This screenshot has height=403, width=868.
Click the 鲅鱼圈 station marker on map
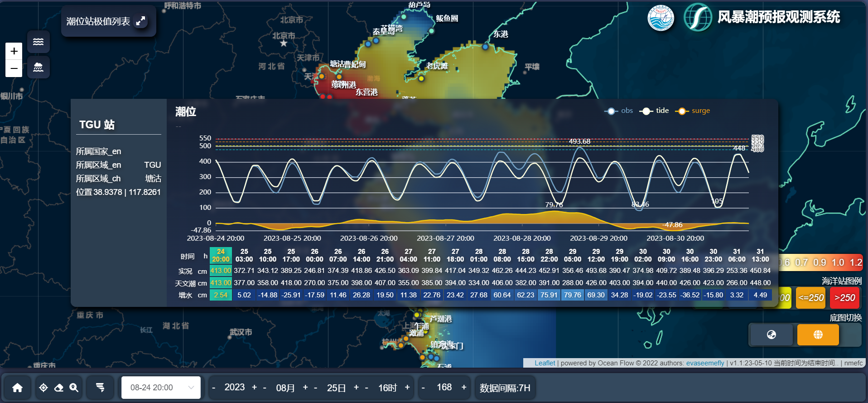431,31
